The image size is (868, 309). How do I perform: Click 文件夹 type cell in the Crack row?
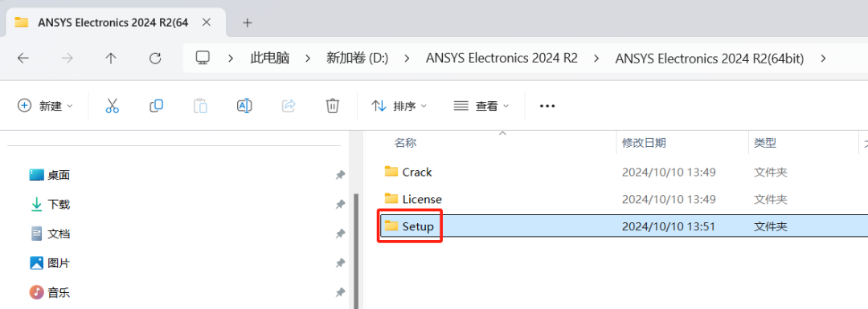click(x=770, y=172)
